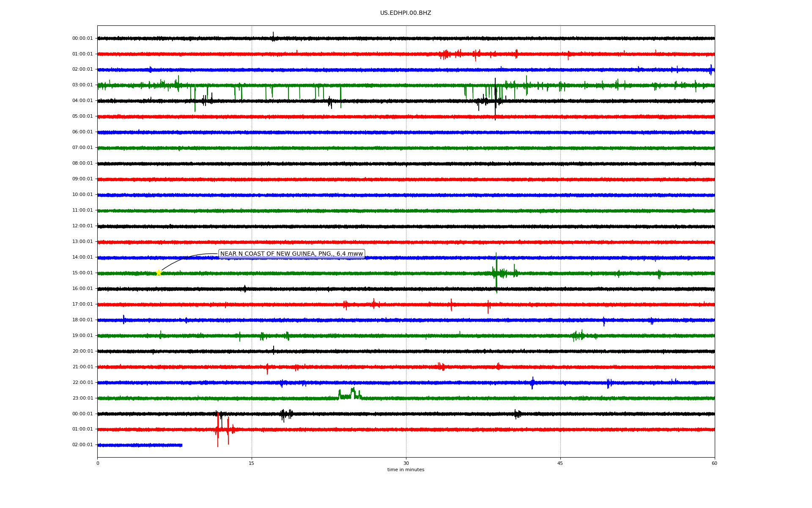Select the 17:00:01 trace label
This screenshot has height=508, width=812.
82,304
